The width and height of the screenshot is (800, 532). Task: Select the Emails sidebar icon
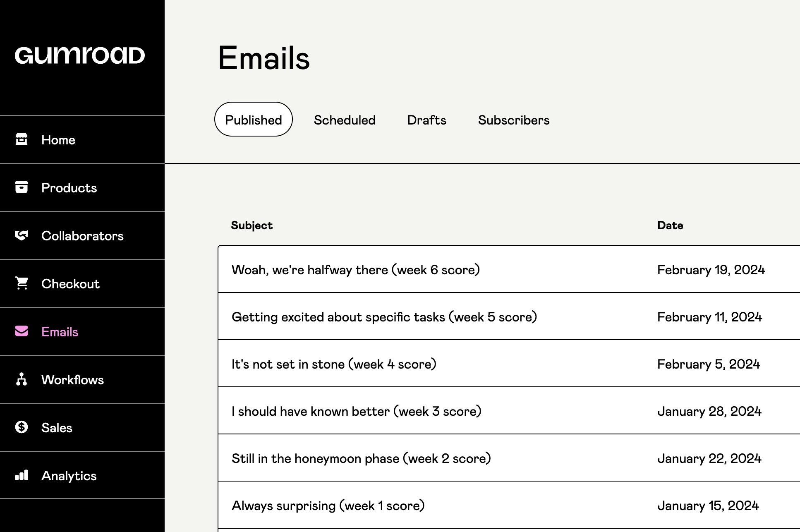pos(22,331)
